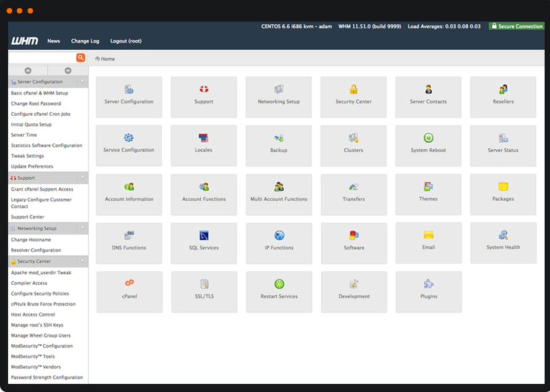This screenshot has height=392, width=550.
Task: Click the WHM logo
Action: point(24,41)
